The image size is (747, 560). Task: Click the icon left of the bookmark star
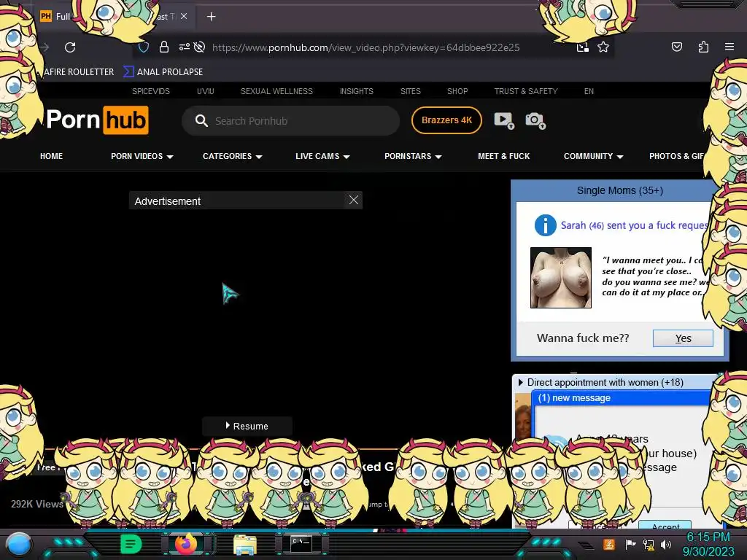pyautogui.click(x=582, y=47)
